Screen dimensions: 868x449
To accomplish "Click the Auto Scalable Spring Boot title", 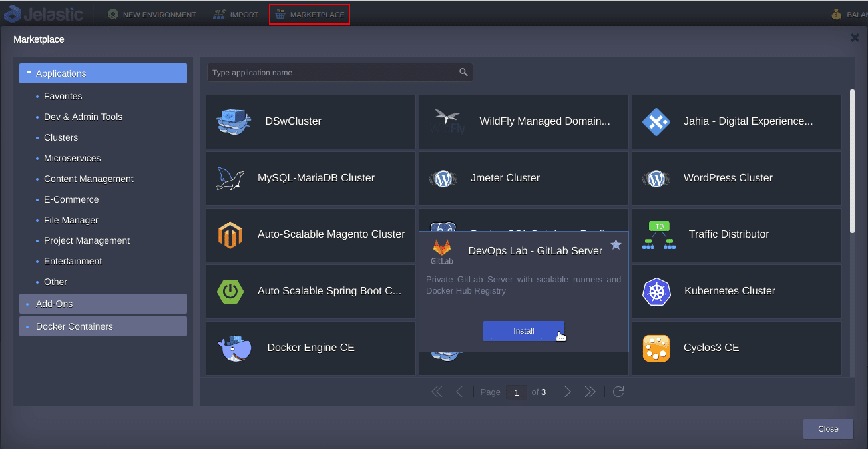I will (x=329, y=291).
